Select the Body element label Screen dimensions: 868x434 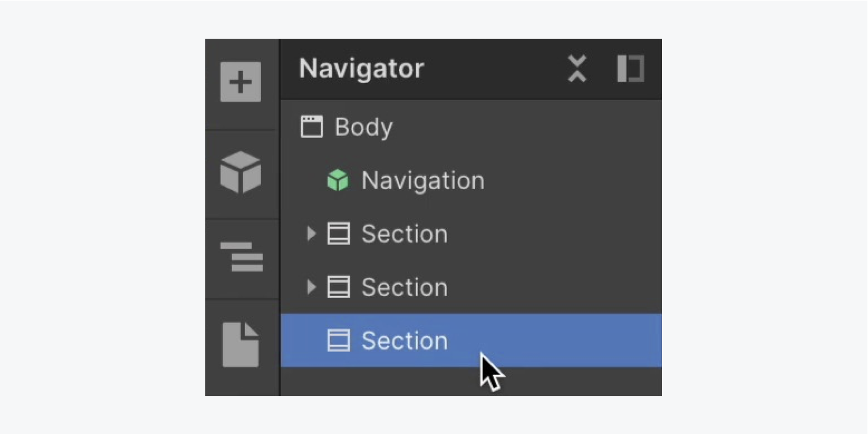coord(364,127)
